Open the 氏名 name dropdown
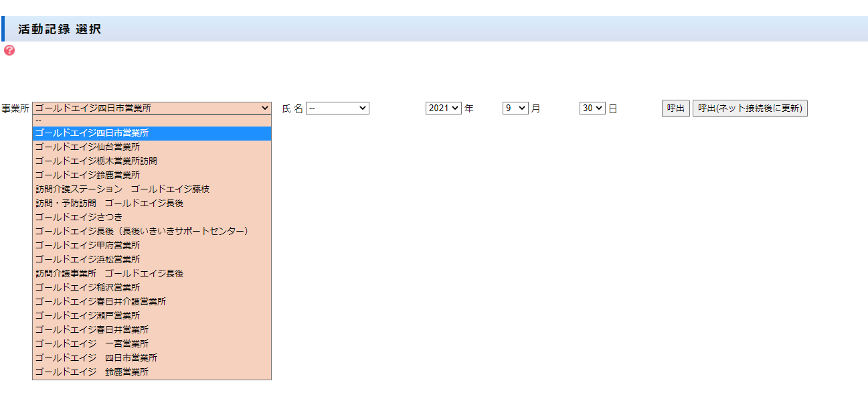This screenshot has height=397, width=868. [x=337, y=108]
